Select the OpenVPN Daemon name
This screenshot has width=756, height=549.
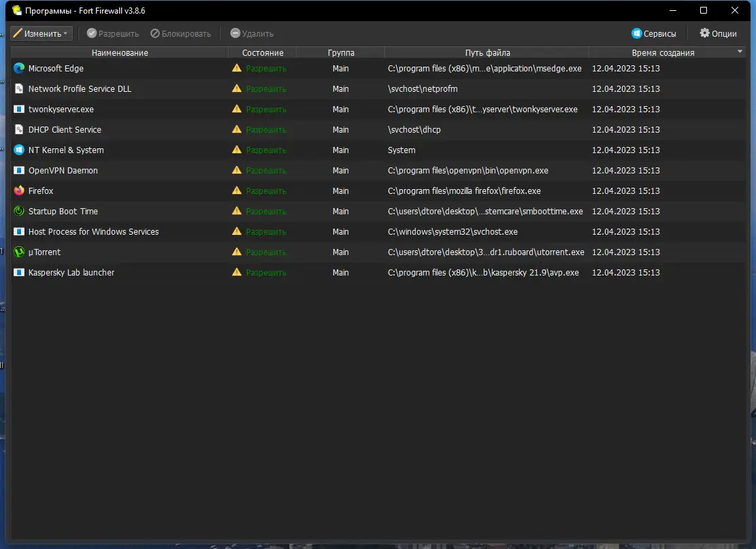(63, 170)
